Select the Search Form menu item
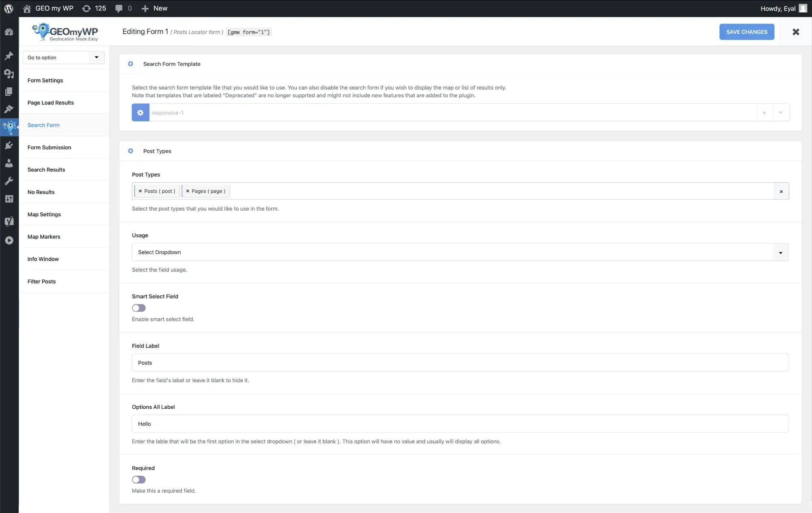Image resolution: width=812 pixels, height=513 pixels. [43, 125]
